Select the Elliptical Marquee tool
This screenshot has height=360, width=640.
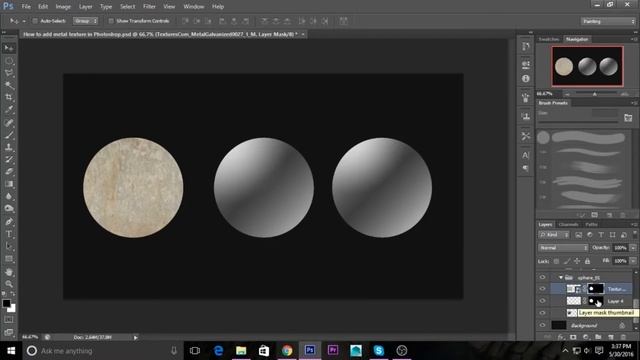9,61
